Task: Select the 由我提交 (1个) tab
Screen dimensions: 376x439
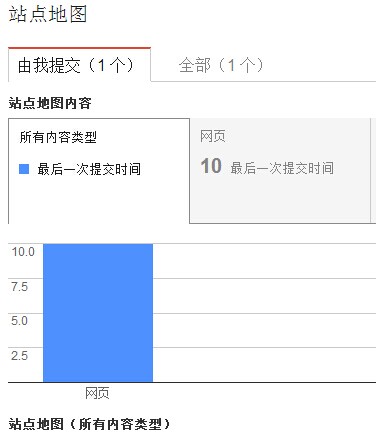Action: (79, 65)
